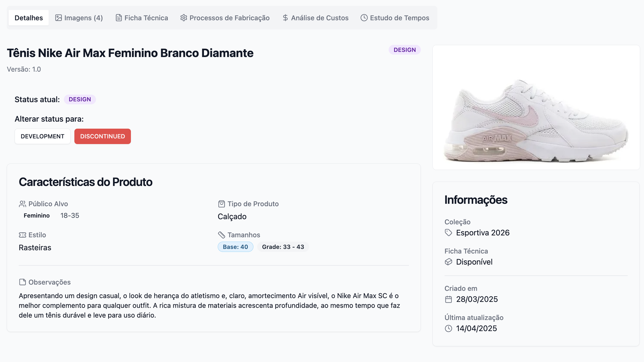Click the package icon under Ficha Técnica

448,262
